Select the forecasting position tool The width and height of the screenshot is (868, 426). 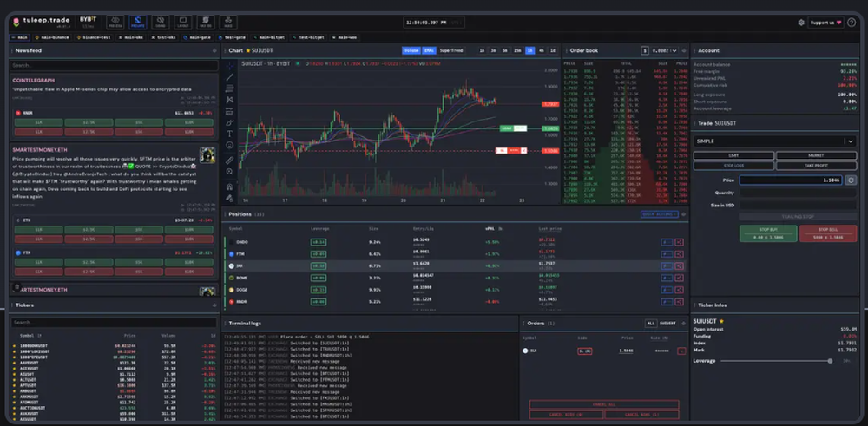click(x=230, y=111)
